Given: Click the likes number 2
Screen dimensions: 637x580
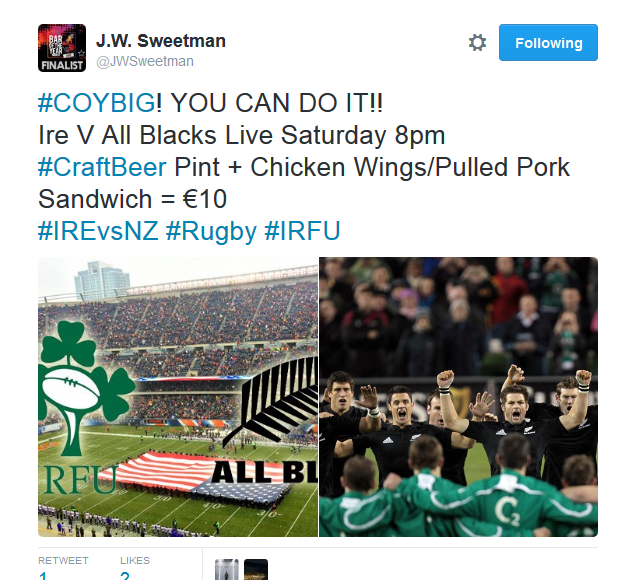Looking at the screenshot, I should click(125, 575).
